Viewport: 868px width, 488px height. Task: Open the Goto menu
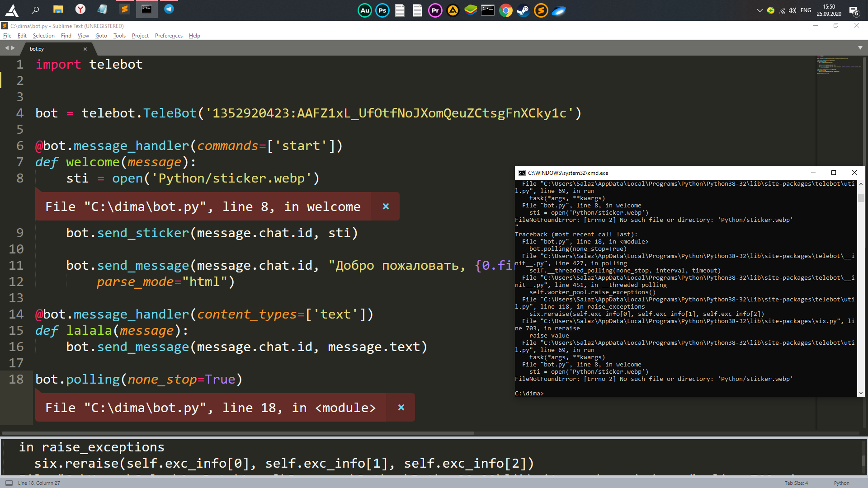click(101, 36)
